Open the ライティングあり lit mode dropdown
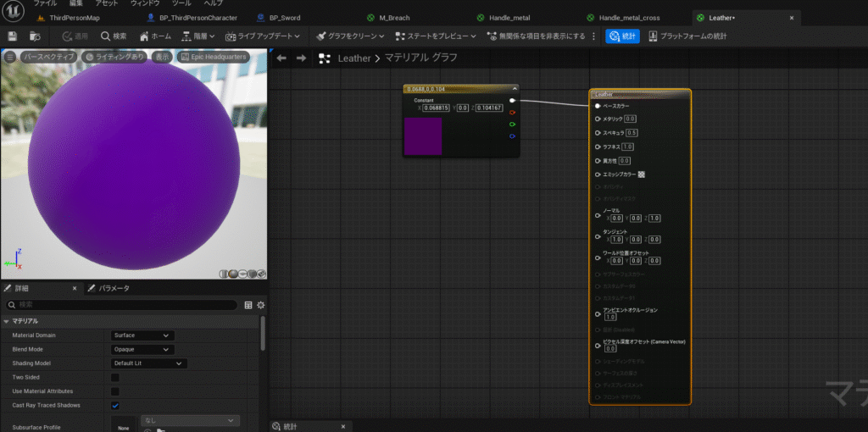Screen dimensions: 868x432 114,57
